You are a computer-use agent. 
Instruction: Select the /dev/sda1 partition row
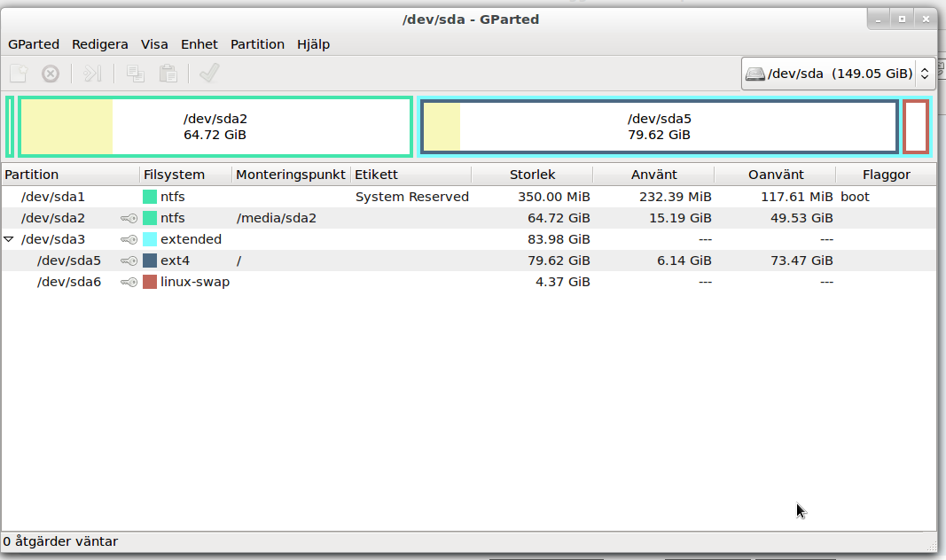point(469,197)
